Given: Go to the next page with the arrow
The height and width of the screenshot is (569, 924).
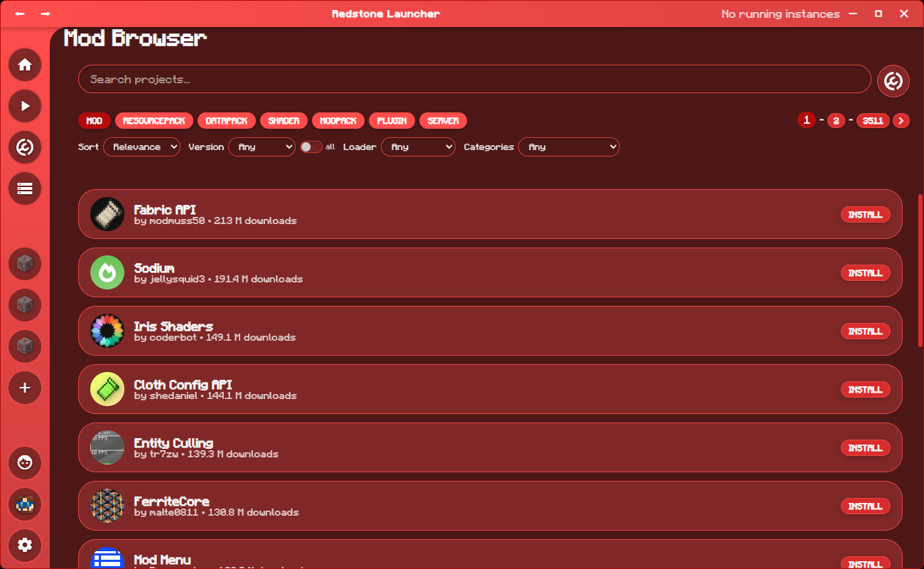Looking at the screenshot, I should 901,121.
